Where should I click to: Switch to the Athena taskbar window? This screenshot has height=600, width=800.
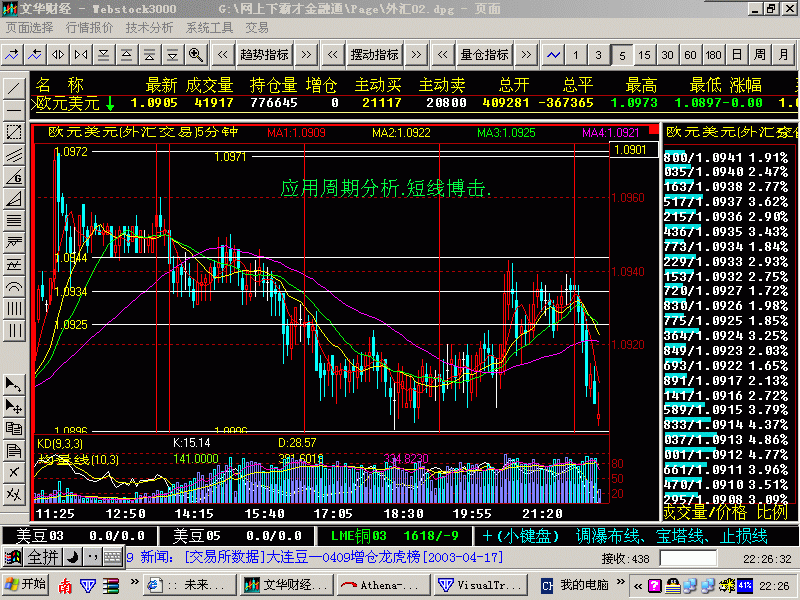pos(384,585)
